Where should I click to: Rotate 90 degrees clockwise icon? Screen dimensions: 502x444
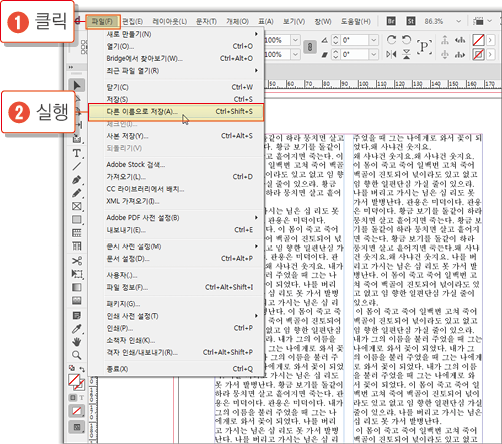point(391,40)
